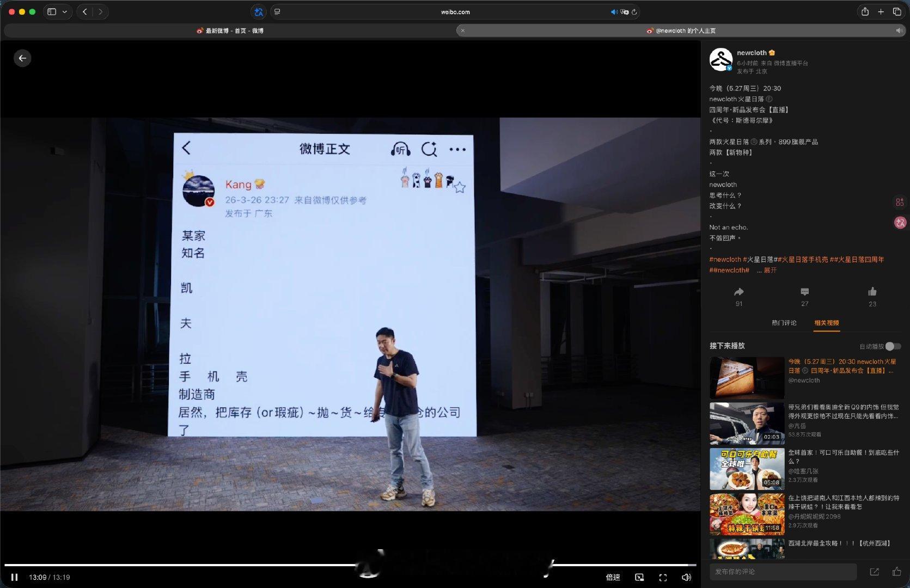This screenshot has width=910, height=588.
Task: Open the 亢岳 uploader link
Action: (797, 426)
